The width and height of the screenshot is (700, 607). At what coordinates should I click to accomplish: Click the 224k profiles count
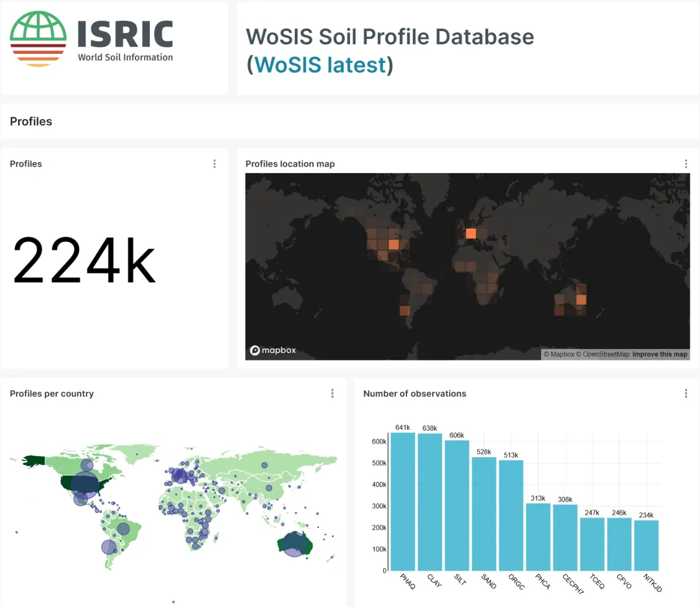[84, 261]
